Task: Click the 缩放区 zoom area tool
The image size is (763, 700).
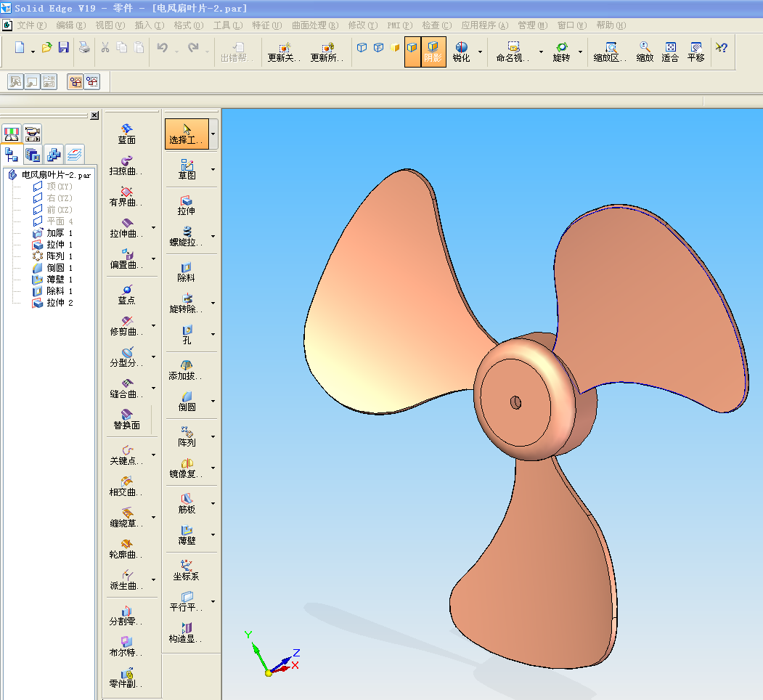Action: pyautogui.click(x=610, y=52)
